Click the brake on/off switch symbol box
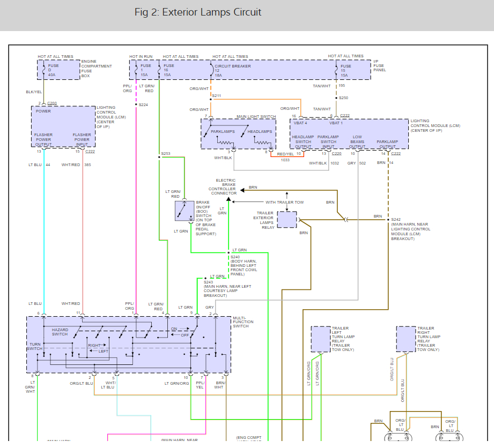 tap(185, 211)
